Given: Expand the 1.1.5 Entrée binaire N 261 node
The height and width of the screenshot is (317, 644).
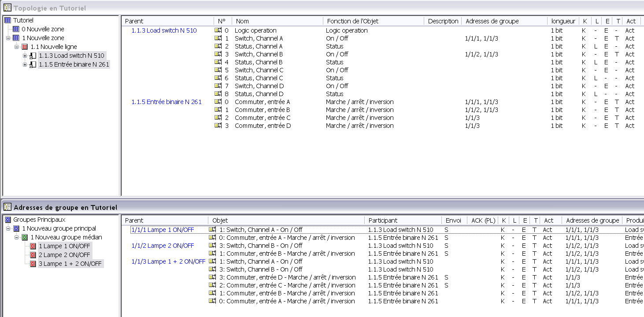Looking at the screenshot, I should pyautogui.click(x=25, y=64).
